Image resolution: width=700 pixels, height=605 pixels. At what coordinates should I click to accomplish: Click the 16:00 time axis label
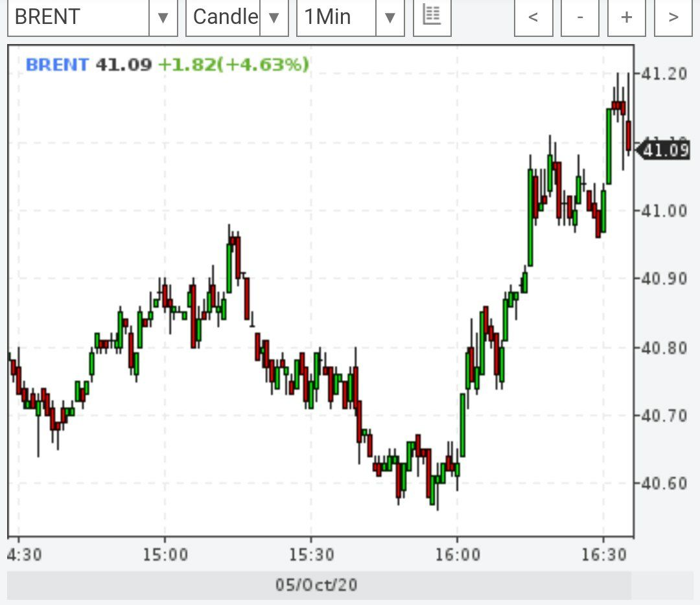458,554
